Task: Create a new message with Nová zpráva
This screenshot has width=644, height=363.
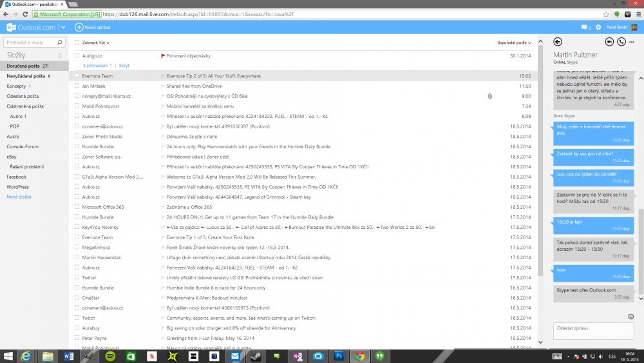Action: pos(92,27)
